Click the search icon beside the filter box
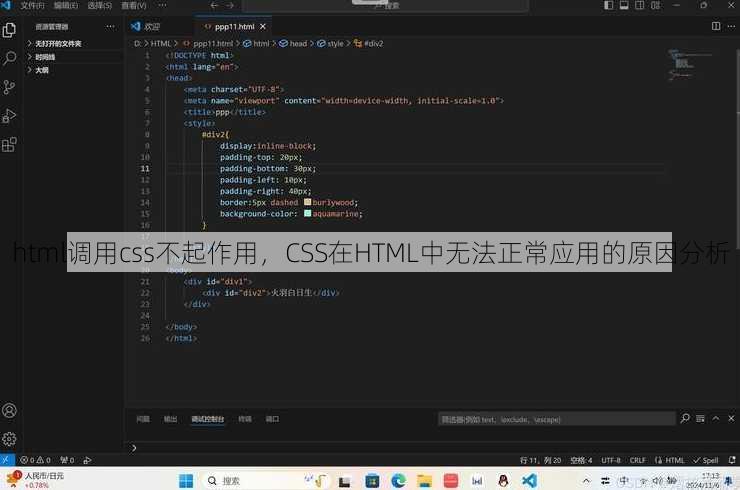Image resolution: width=740 pixels, height=490 pixels. click(x=685, y=419)
